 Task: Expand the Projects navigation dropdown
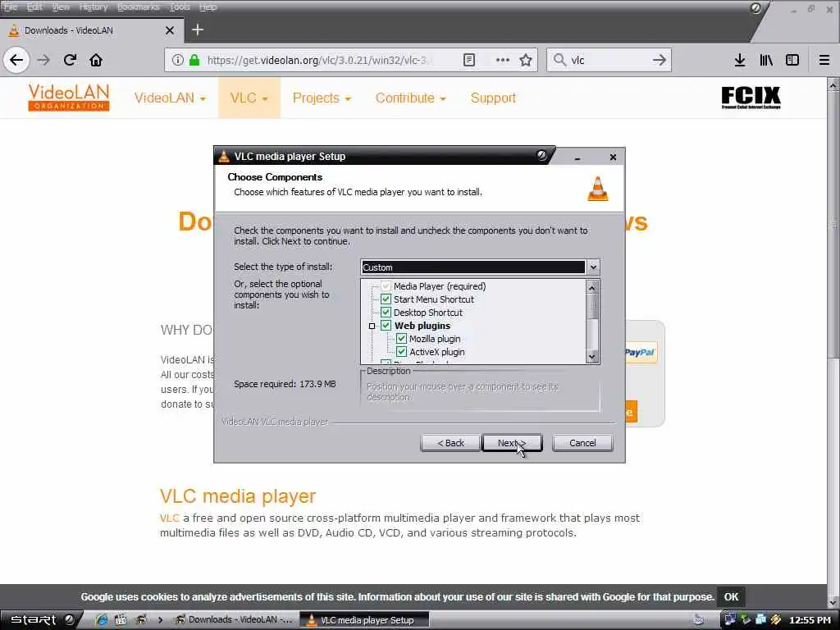tap(322, 98)
